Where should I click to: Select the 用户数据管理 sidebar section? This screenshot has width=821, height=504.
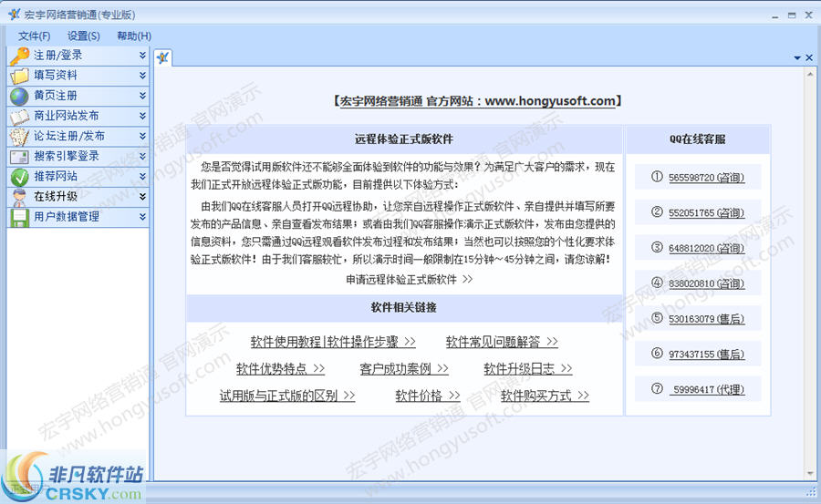point(78,217)
